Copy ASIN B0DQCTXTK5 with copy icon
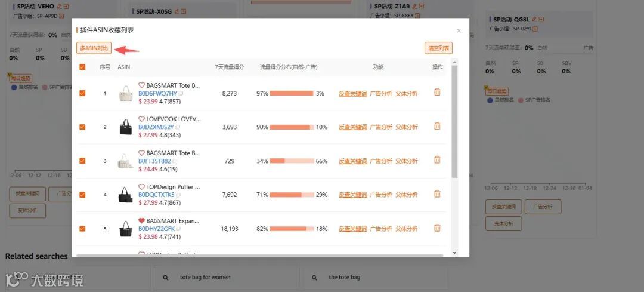644x292 pixels. point(178,195)
